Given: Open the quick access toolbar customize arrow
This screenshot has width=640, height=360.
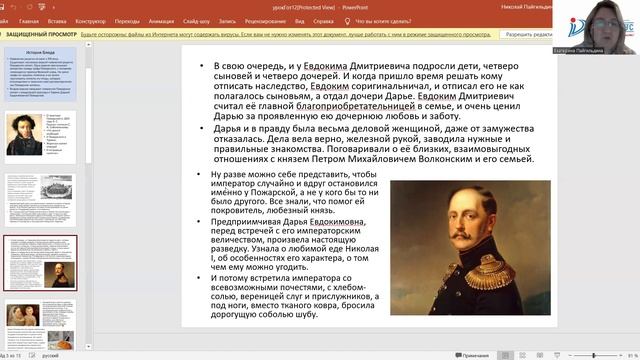Looking at the screenshot, I should (53, 7).
